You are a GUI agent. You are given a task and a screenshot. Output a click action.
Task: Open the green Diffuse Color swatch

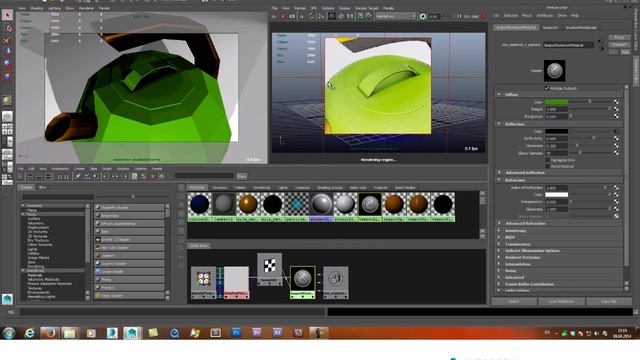556,102
